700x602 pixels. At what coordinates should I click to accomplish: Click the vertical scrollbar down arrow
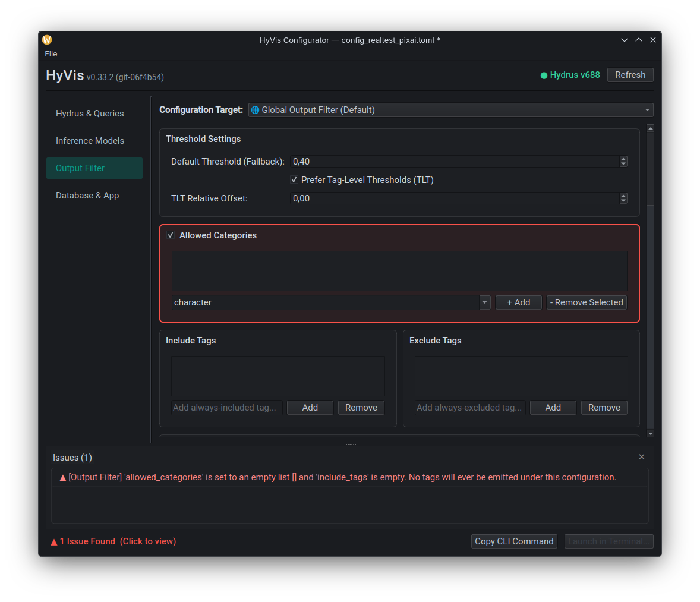[x=651, y=434]
